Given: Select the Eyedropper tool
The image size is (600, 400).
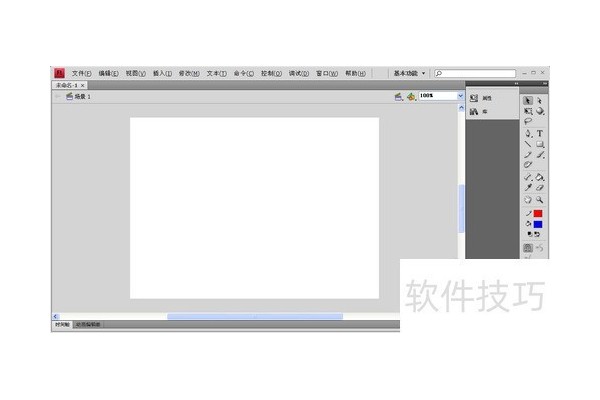Looking at the screenshot, I should (528, 188).
